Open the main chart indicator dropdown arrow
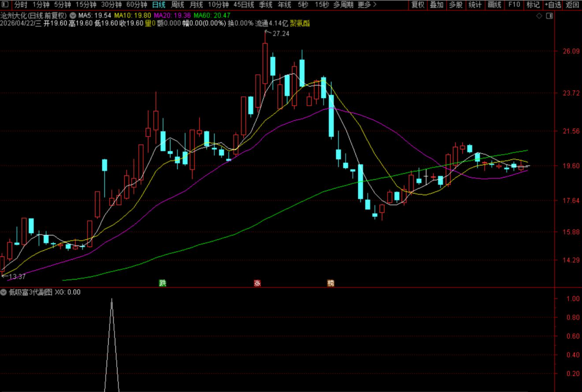Image resolution: width=582 pixels, height=392 pixels. pos(73,16)
